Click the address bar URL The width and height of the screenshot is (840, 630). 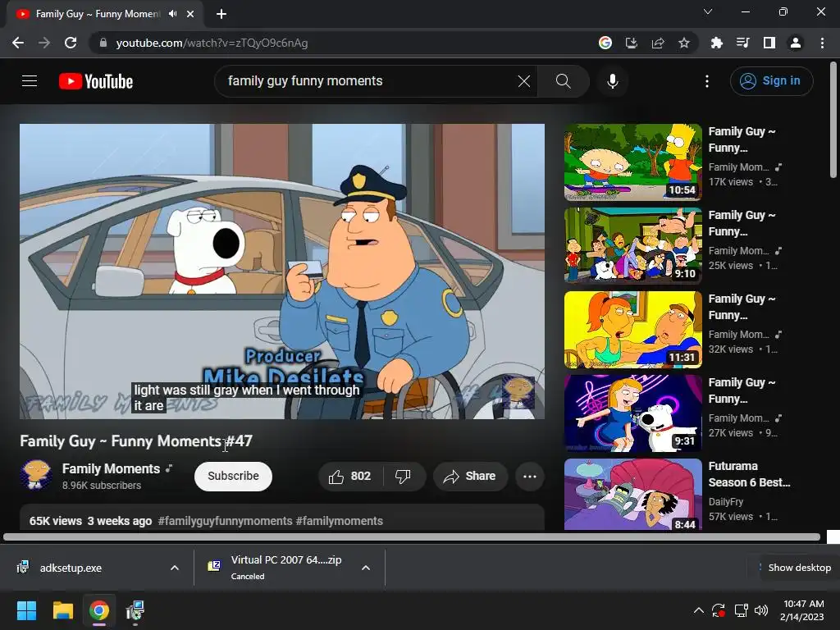pos(212,43)
